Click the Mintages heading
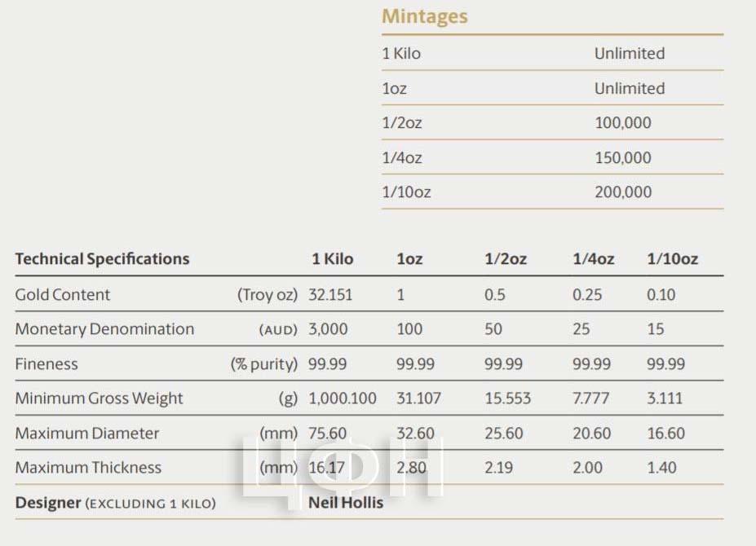 coord(424,17)
